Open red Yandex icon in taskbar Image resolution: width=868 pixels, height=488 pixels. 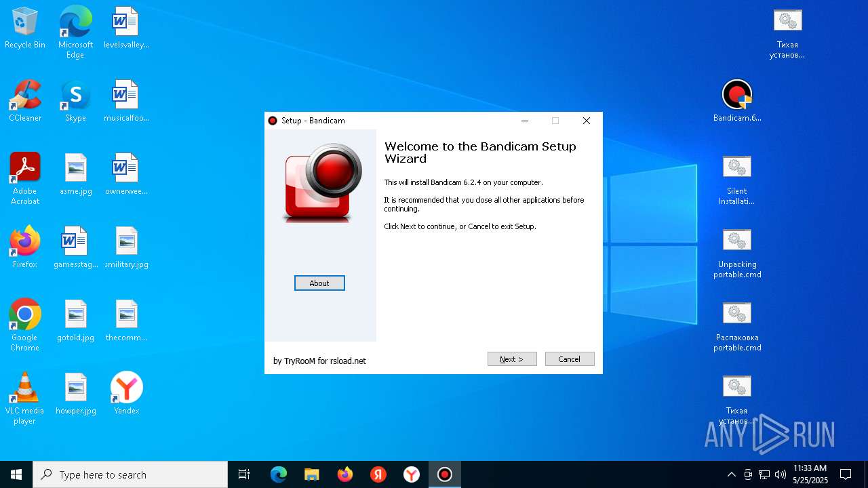[x=378, y=474]
